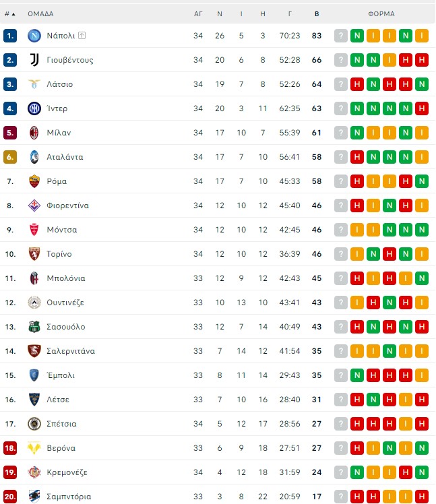Click Κρεμονέζε's first green Ν form badge

pyautogui.click(x=357, y=472)
